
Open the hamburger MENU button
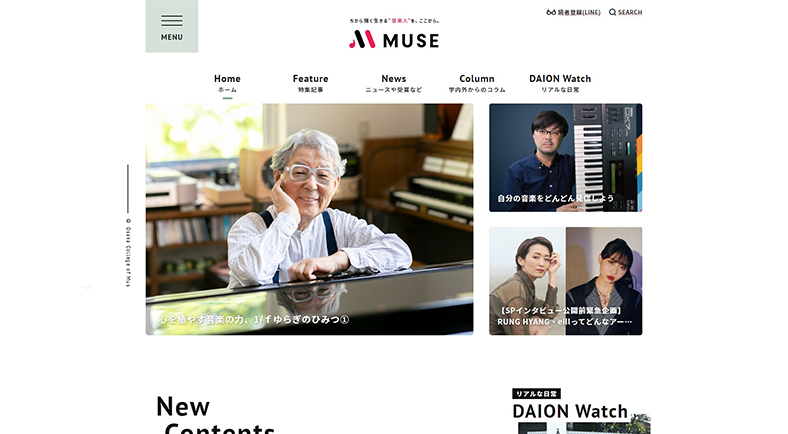pyautogui.click(x=172, y=26)
